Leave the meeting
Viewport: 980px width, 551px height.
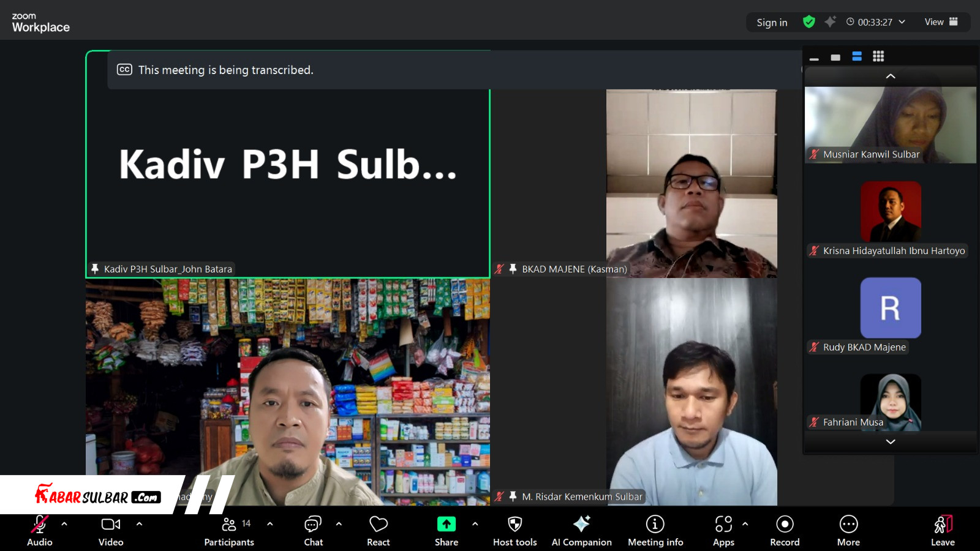[943, 530]
